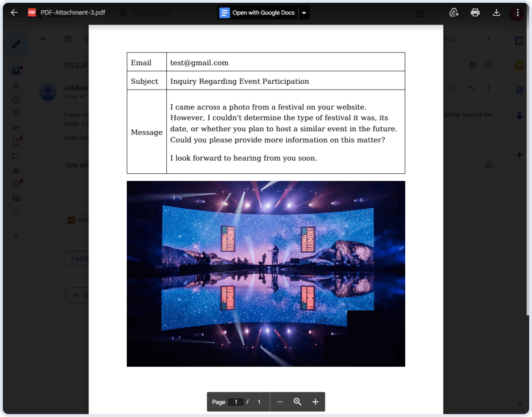Zoom out of the PDF with the minus control
The image size is (532, 417).
[280, 402]
